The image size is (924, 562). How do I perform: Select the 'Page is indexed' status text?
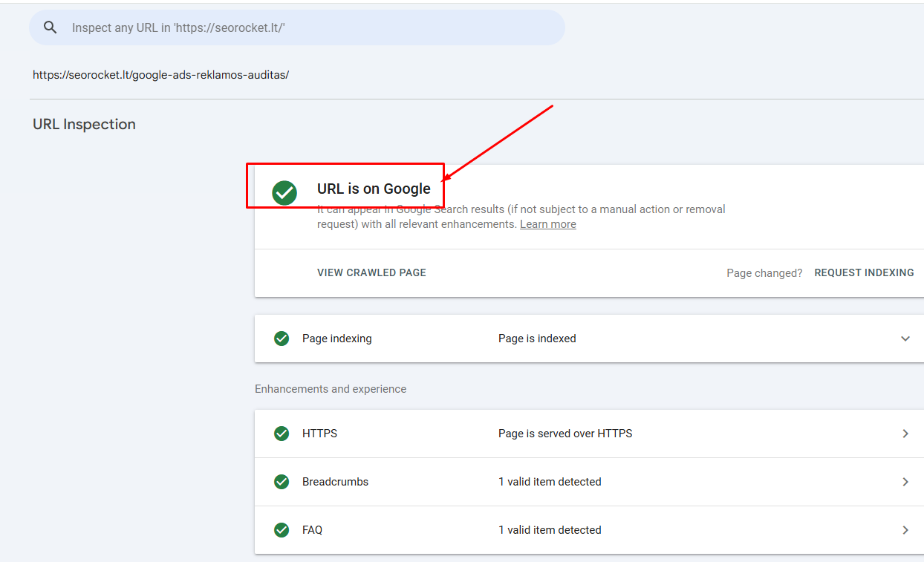(x=537, y=339)
